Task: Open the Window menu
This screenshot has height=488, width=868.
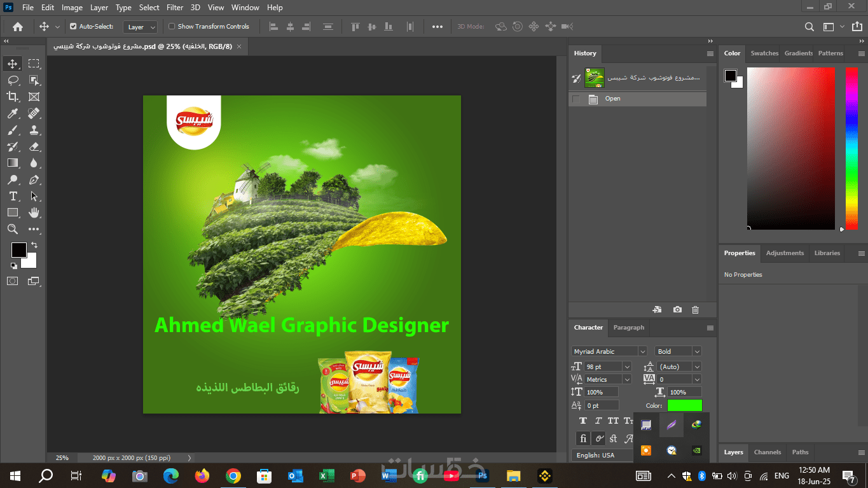Action: tap(245, 8)
